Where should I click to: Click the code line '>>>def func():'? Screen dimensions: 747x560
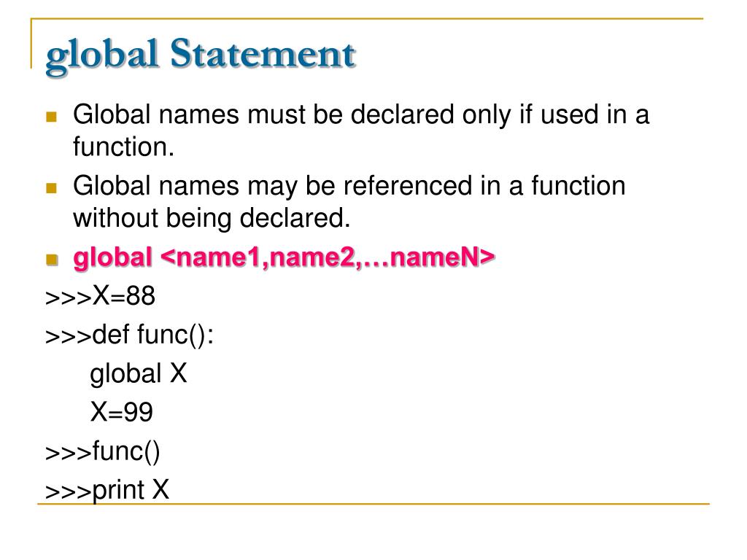pyautogui.click(x=130, y=335)
